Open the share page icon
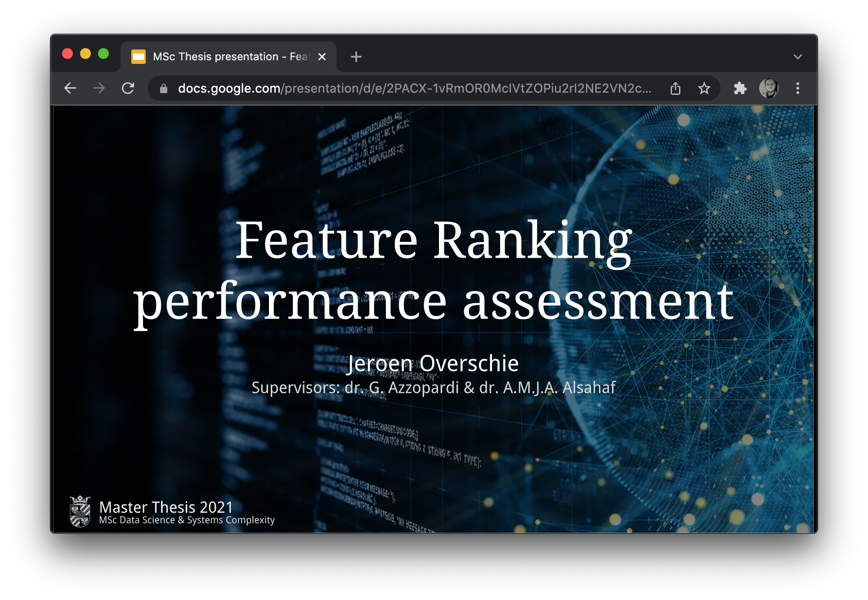The height and width of the screenshot is (600, 868). click(676, 88)
